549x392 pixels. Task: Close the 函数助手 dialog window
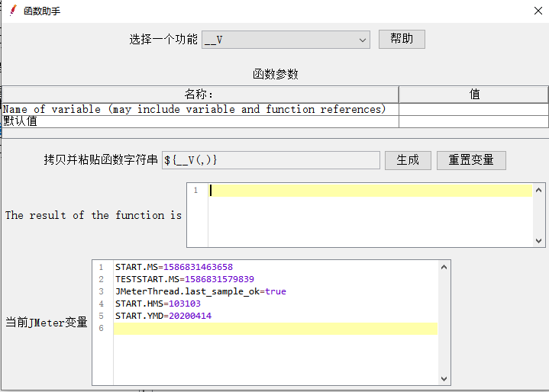(538, 11)
